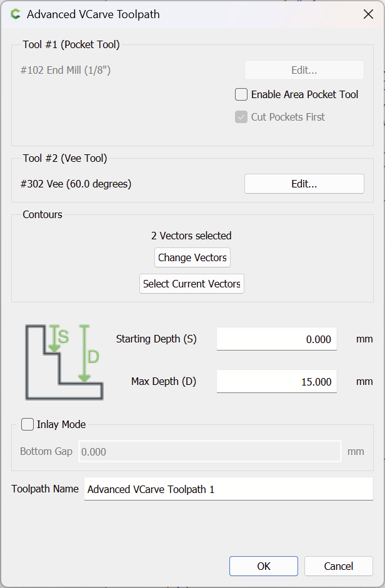The image size is (385, 588).
Task: Click the #102 End Mill (1/8") label
Action: 66,70
